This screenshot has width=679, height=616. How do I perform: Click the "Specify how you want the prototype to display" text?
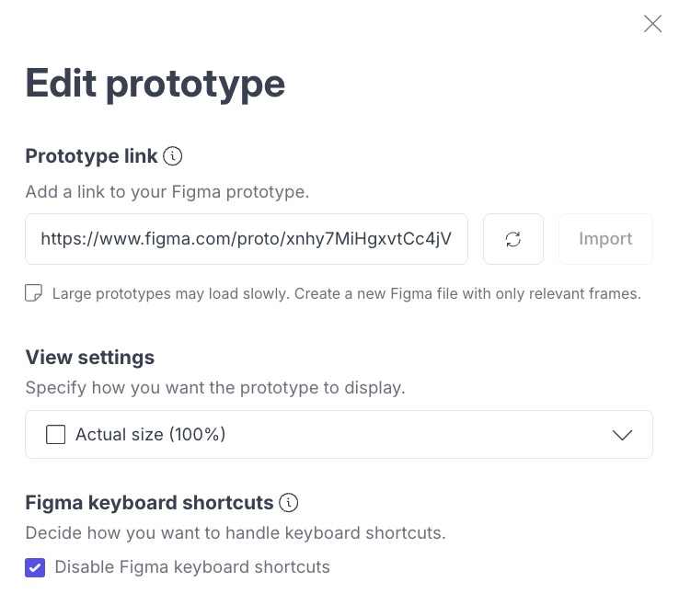coord(214,388)
